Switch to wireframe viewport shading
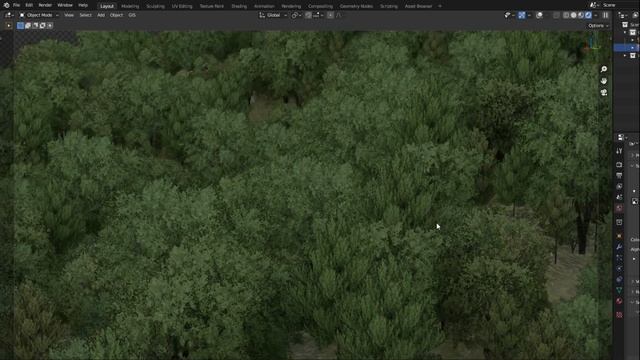Viewport: 640px width, 360px height. coord(566,15)
